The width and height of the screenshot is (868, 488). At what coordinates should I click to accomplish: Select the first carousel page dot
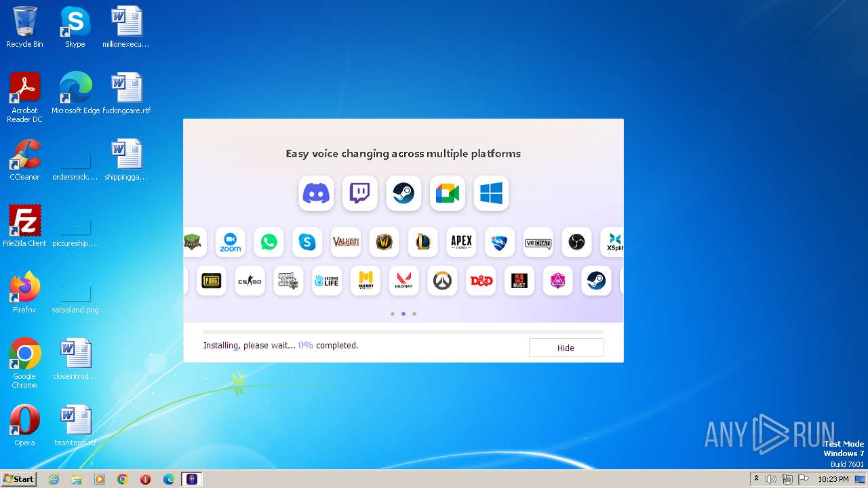(x=393, y=314)
